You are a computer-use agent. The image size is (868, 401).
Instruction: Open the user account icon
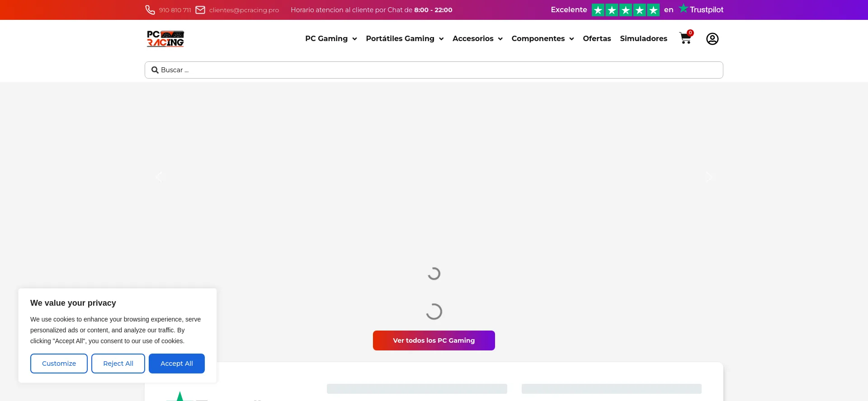click(x=712, y=39)
